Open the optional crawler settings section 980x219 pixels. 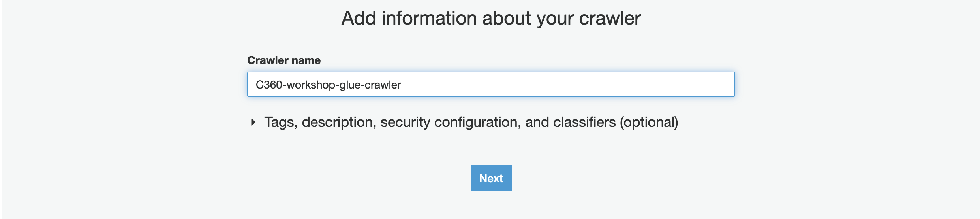tap(471, 122)
